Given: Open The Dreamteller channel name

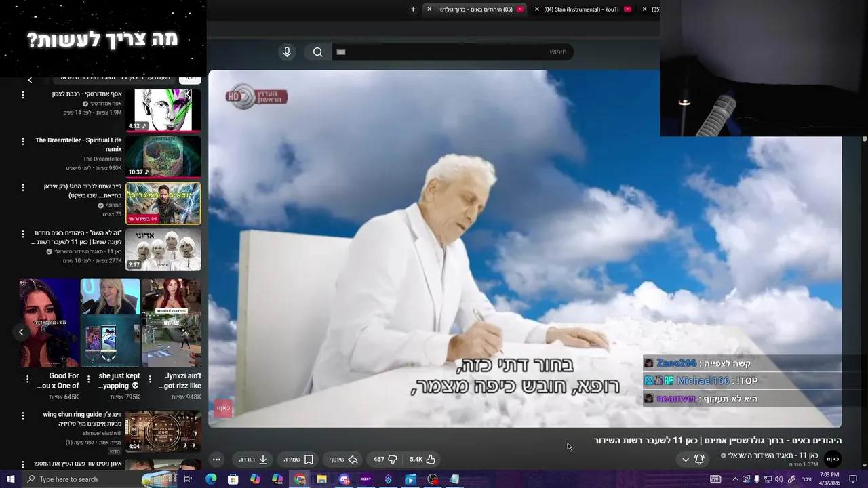Looking at the screenshot, I should coord(102,159).
